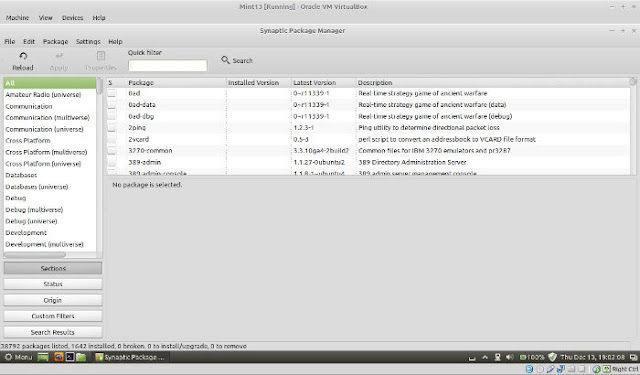Click the upward arrow tray icon
The height and width of the screenshot is (375, 640).
click(485, 357)
